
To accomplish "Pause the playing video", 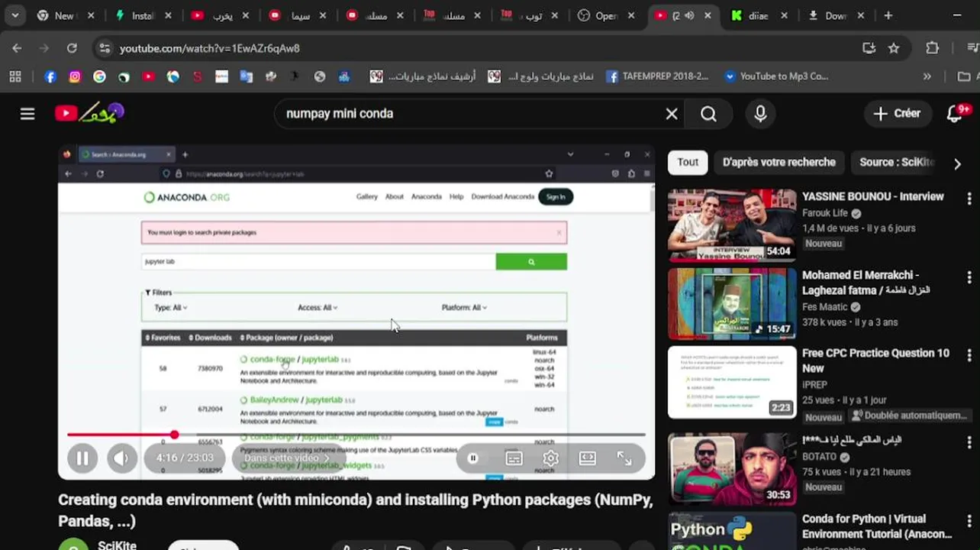I will (x=82, y=458).
